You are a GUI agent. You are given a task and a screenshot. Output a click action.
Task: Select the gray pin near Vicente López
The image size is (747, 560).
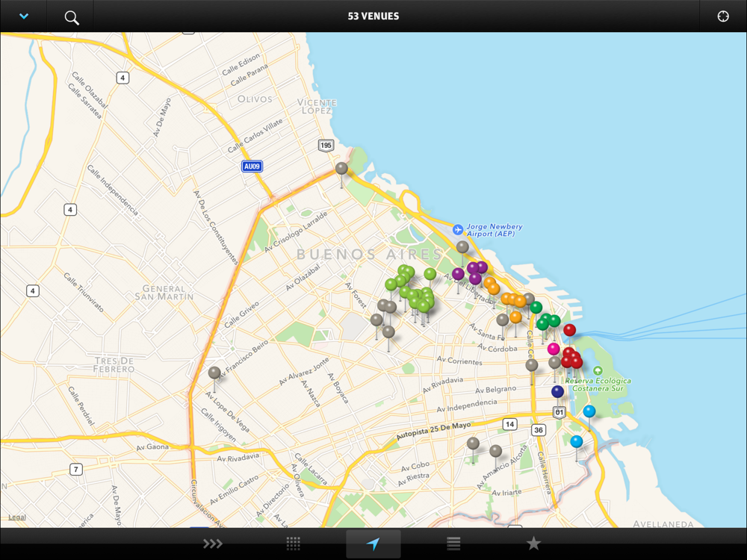(341, 168)
